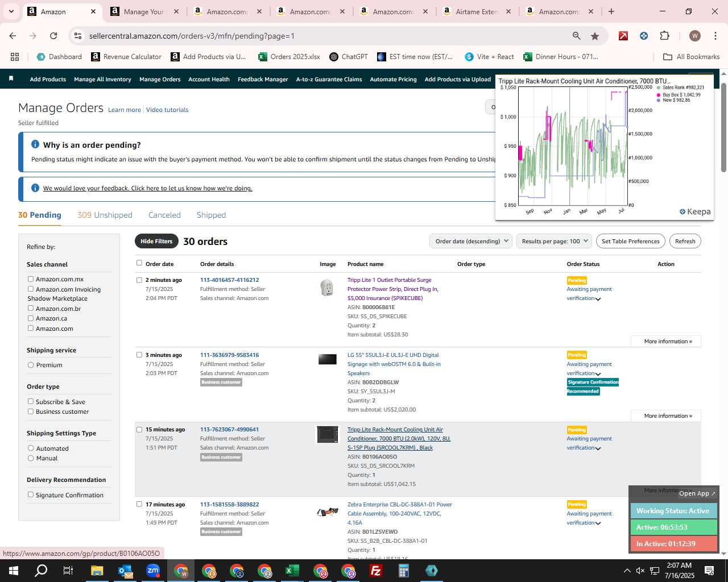The height and width of the screenshot is (582, 728).
Task: Open the Windows Start menu
Action: [13, 571]
